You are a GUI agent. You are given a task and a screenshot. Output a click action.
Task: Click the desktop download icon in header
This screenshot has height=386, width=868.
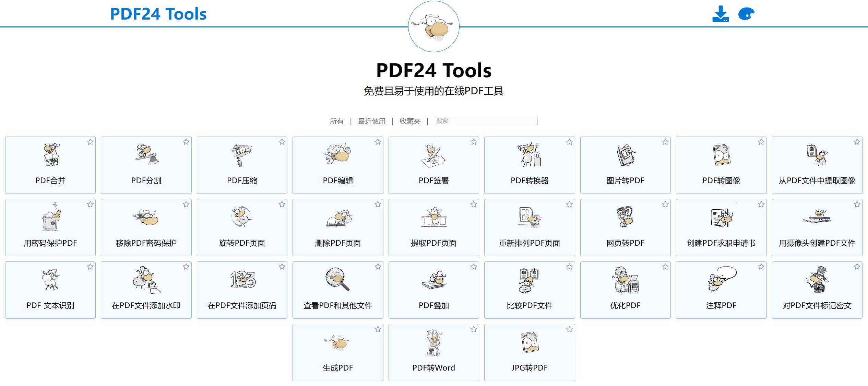pos(721,14)
